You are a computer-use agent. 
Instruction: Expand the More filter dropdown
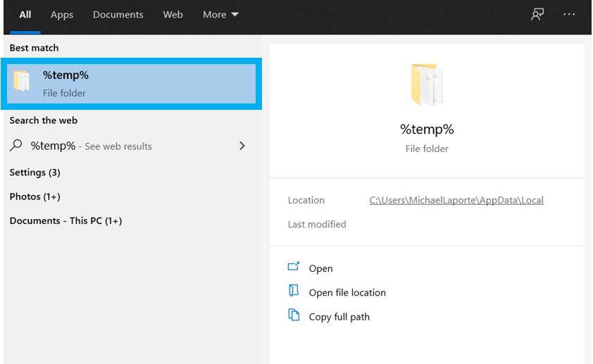tap(220, 15)
